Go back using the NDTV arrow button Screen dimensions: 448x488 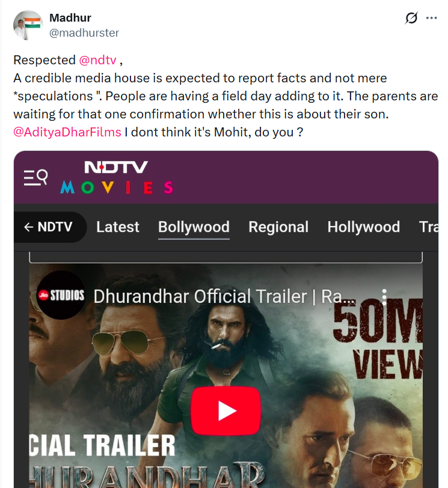click(x=49, y=227)
